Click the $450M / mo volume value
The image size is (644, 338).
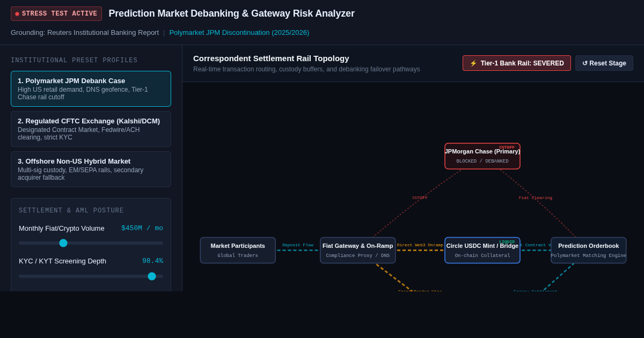[x=142, y=229]
